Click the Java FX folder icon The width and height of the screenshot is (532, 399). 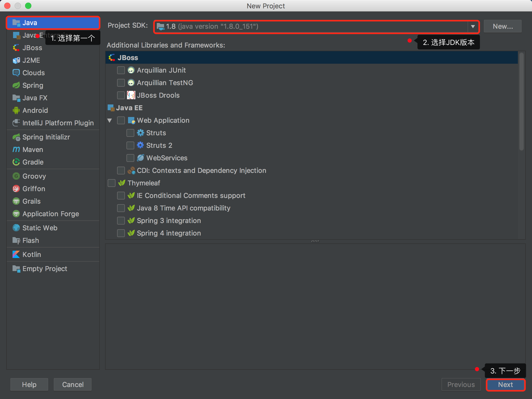coord(16,98)
